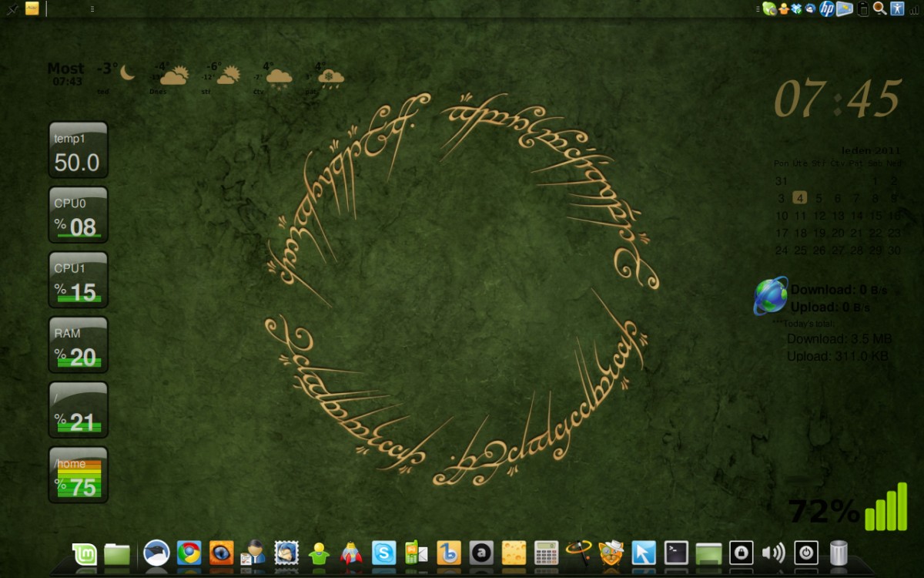The height and width of the screenshot is (578, 924).
Task: Click the power button icon in dock
Action: click(x=806, y=553)
